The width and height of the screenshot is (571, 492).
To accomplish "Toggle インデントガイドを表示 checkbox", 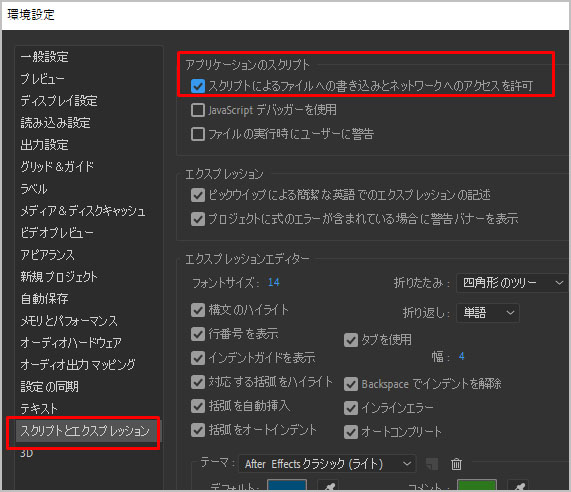I will [x=198, y=358].
